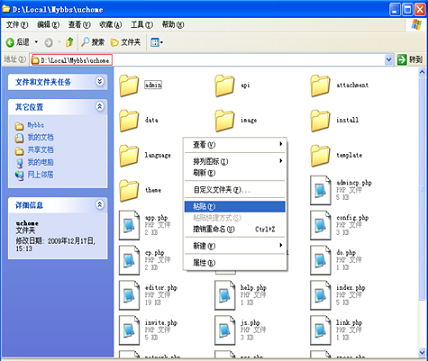Screen dimensions: 428x361
Task: Select the help.php file icon
Action: click(225, 295)
